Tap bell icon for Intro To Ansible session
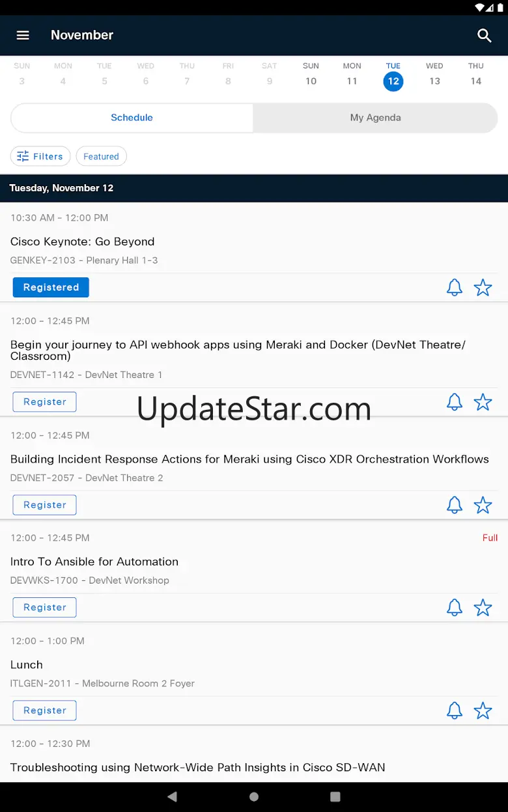The width and height of the screenshot is (508, 812). coord(455,608)
